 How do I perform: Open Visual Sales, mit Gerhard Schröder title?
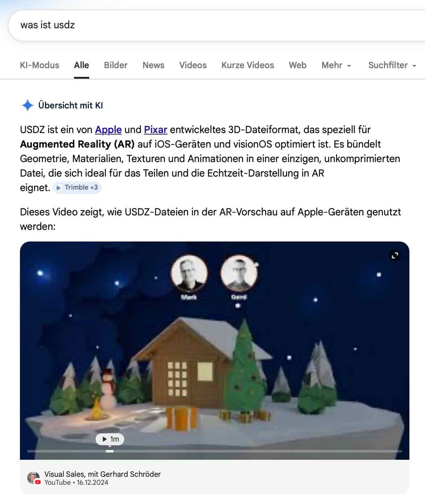[x=102, y=474]
